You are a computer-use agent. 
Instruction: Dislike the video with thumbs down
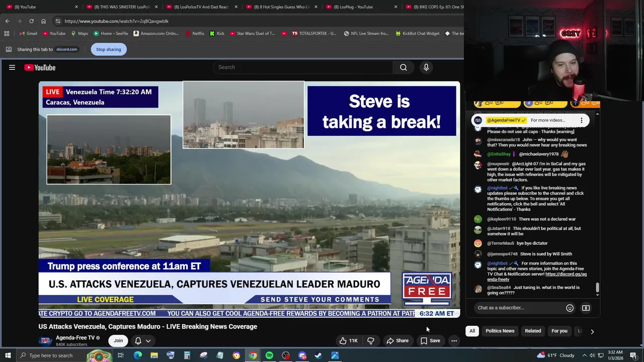371,340
